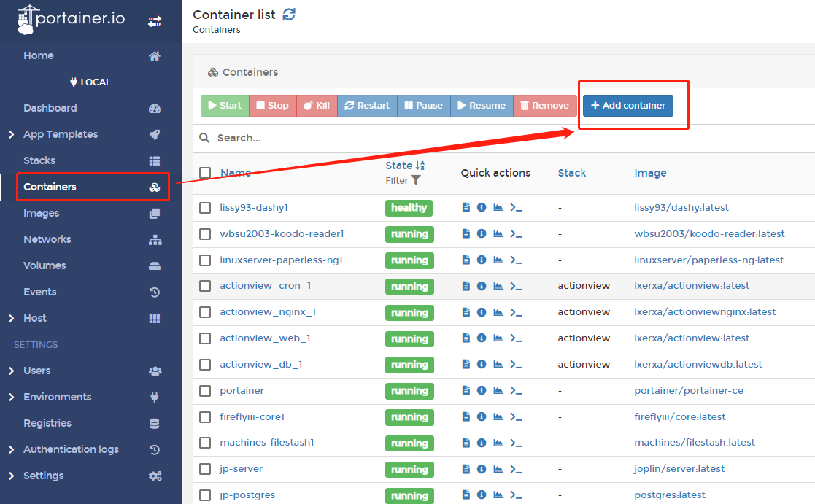Image resolution: width=815 pixels, height=504 pixels.
Task: Open logs icon for lissy93-dashy1
Action: point(466,208)
